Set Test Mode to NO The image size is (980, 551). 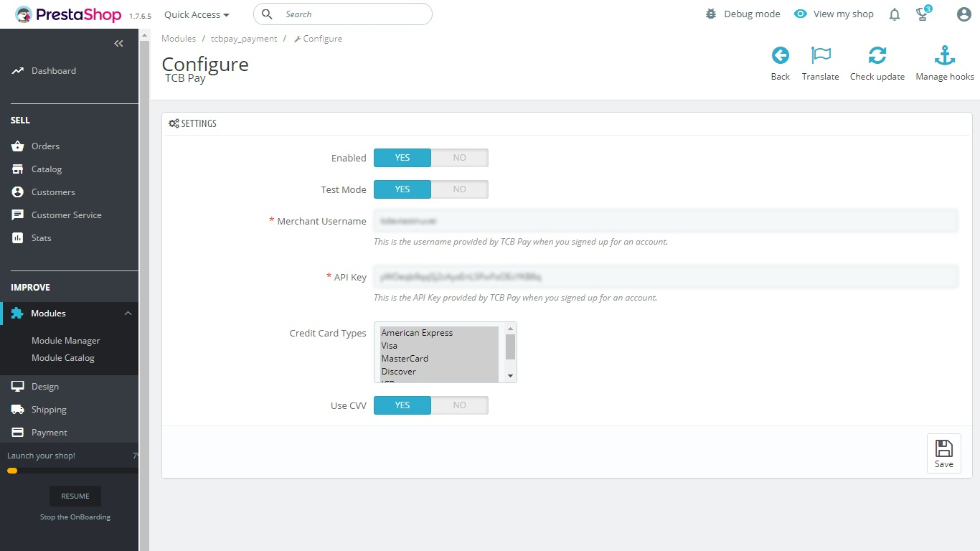click(x=460, y=189)
